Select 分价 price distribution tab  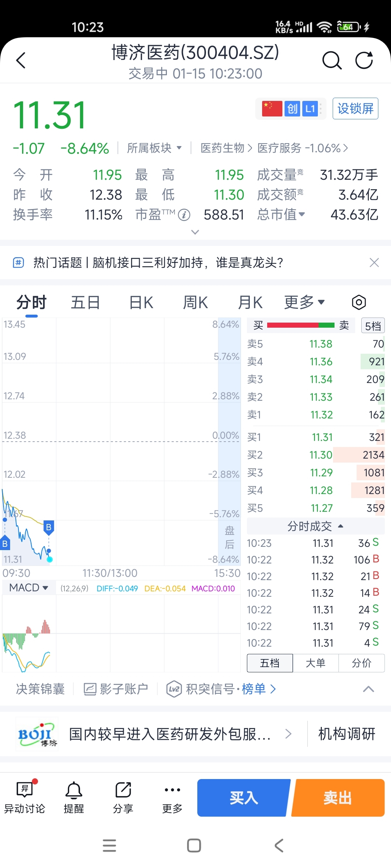click(x=361, y=663)
